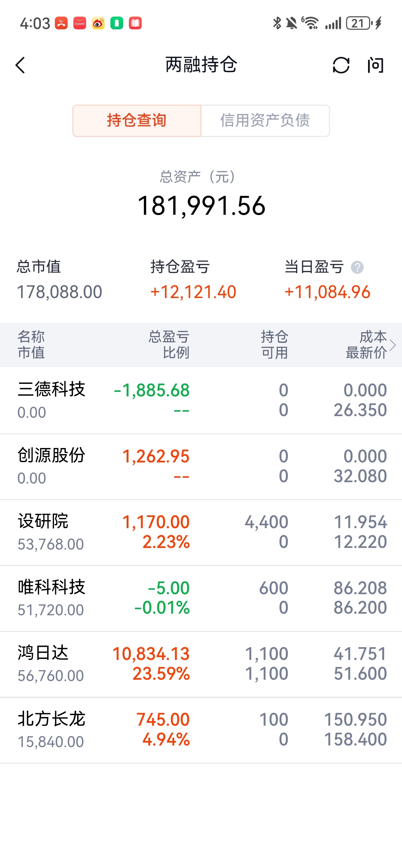
Task: Tap the total assets value 181,991.56
Action: point(202,206)
